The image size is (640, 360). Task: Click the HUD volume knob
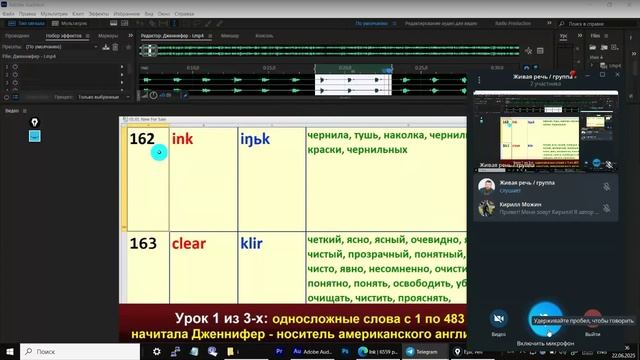[153, 95]
